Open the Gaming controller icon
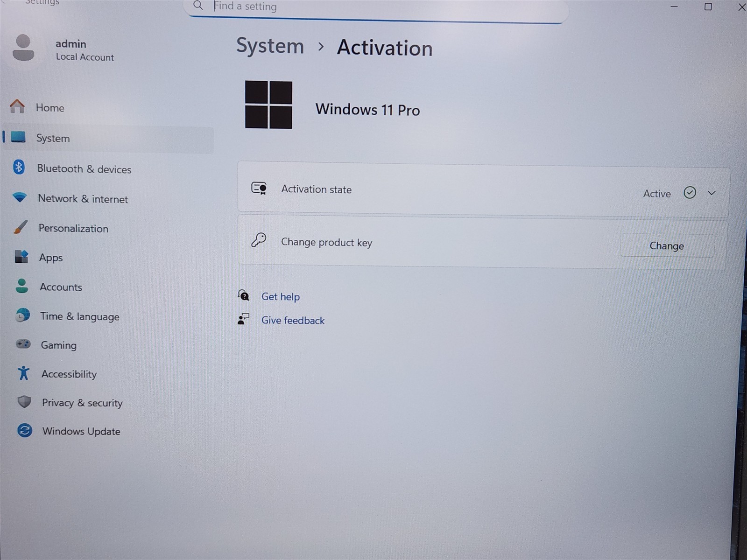 [23, 344]
